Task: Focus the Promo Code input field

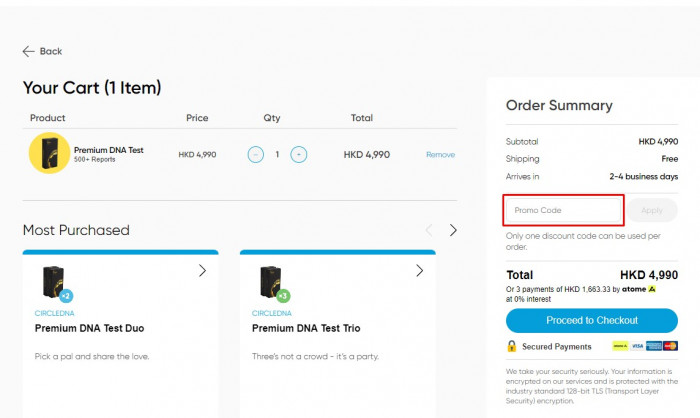Action: coord(563,210)
